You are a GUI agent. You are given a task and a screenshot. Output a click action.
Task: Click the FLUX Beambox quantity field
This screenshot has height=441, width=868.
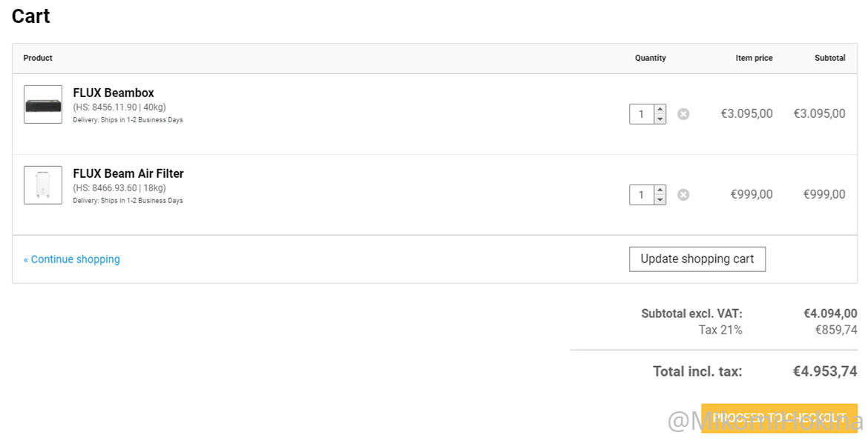[x=642, y=114]
